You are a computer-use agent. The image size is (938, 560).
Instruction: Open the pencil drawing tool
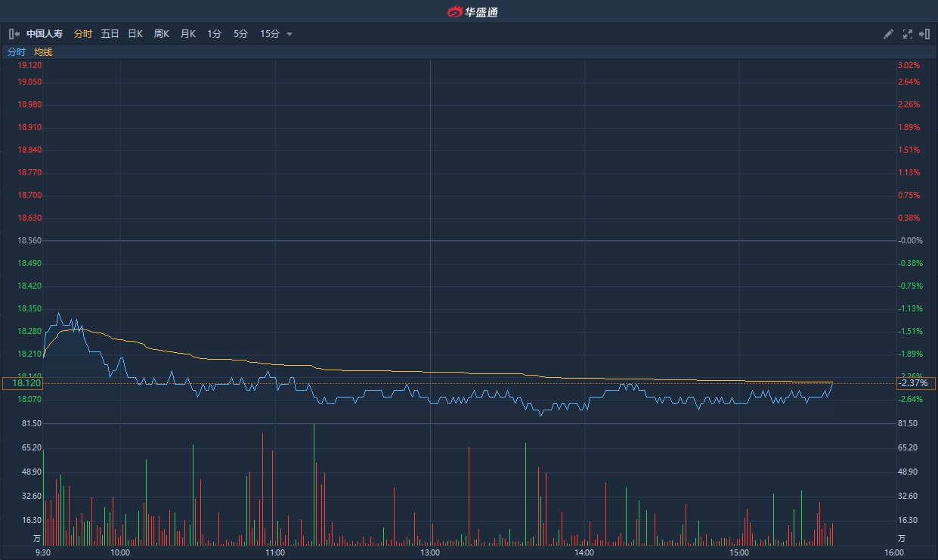888,34
